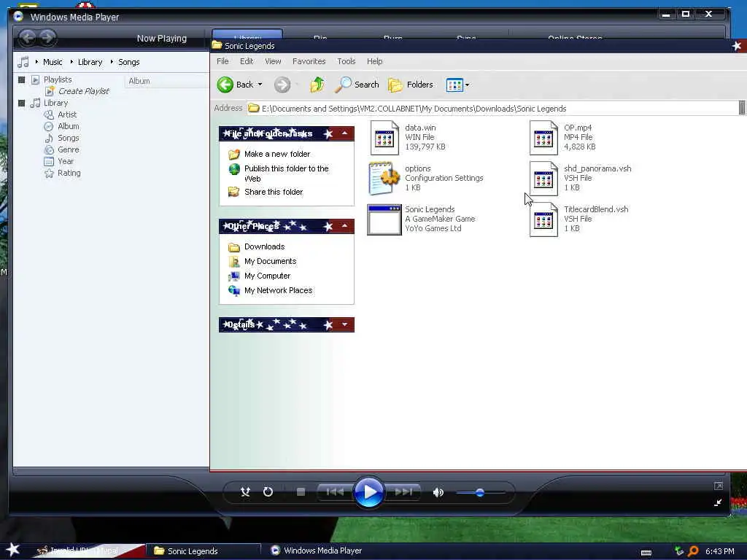Click Music in the Media Player breadcrumb
747x560 pixels.
tap(53, 62)
